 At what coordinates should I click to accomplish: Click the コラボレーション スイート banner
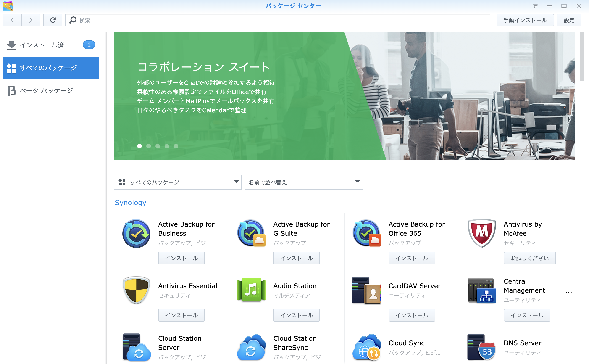(x=344, y=96)
